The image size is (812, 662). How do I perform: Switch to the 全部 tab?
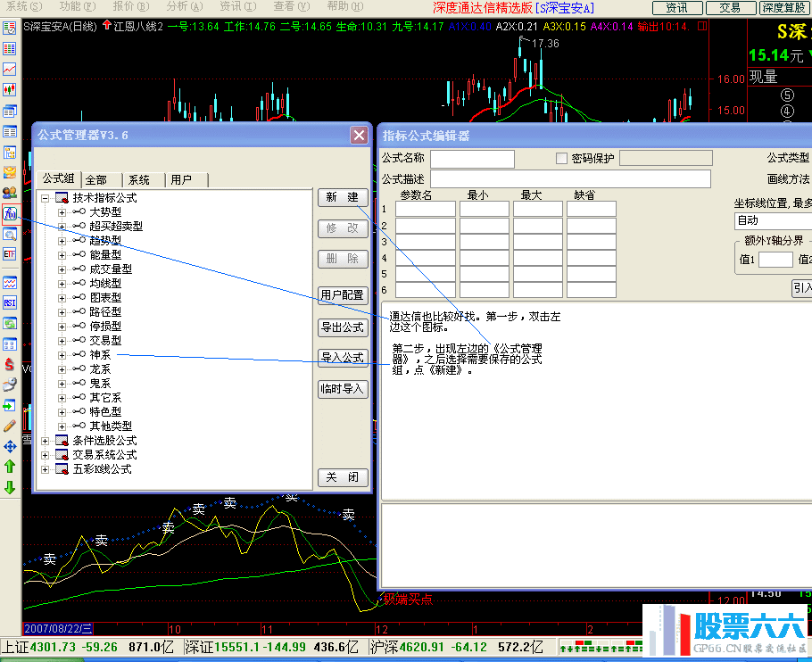click(96, 180)
